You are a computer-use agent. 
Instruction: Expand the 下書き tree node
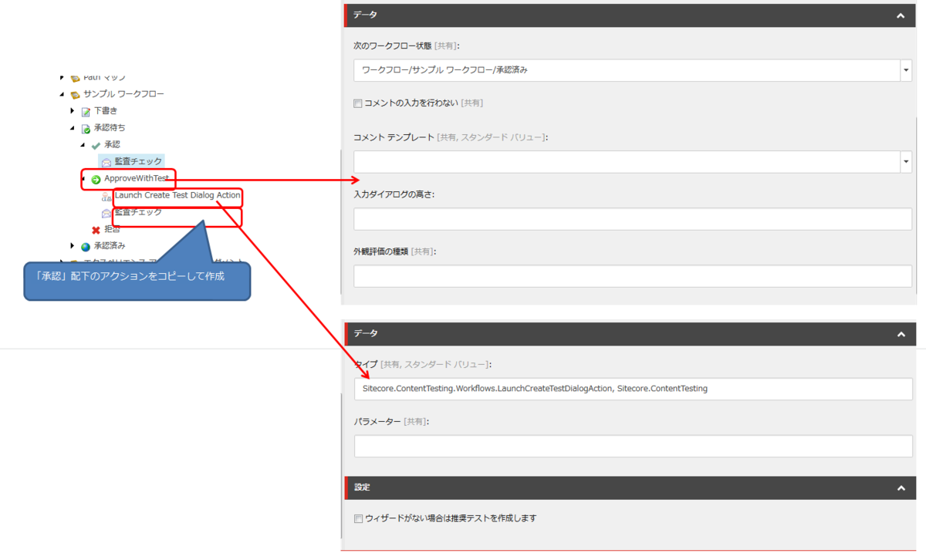coord(73,111)
